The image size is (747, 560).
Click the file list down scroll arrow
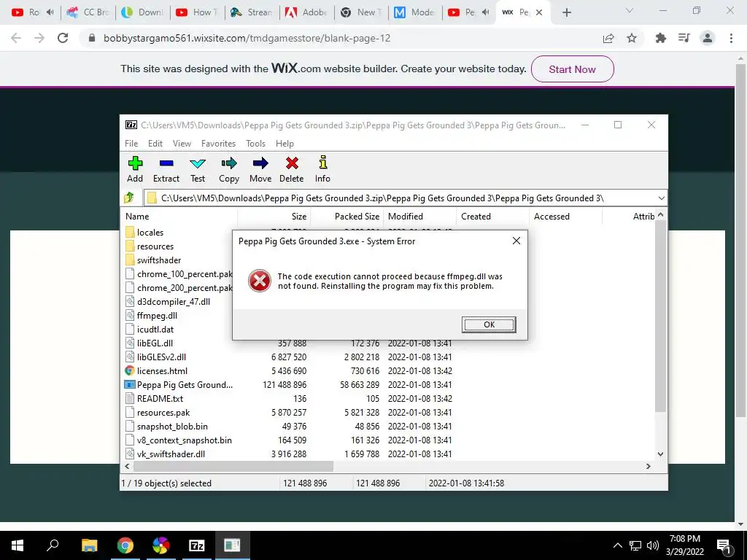660,454
